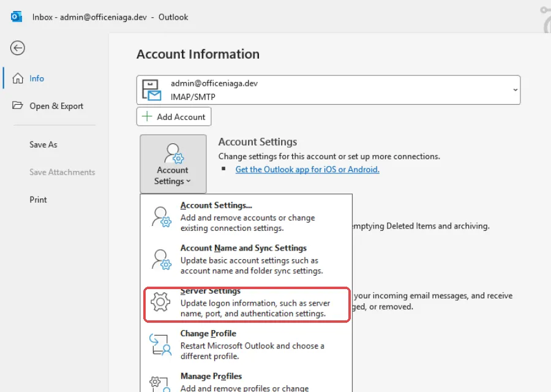Click 'Change settings for this account' description
Screen dimensions: 551x392
[x=329, y=156]
